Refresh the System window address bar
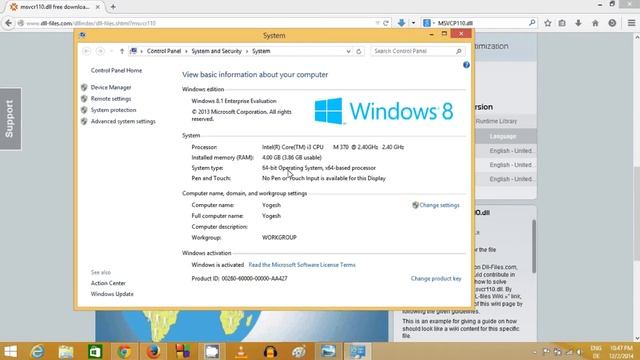This screenshot has height=360, width=640. pyautogui.click(x=358, y=51)
